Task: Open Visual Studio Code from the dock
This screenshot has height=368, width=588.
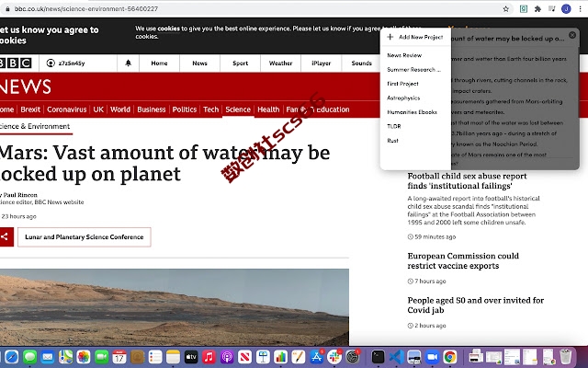Action: (396, 357)
